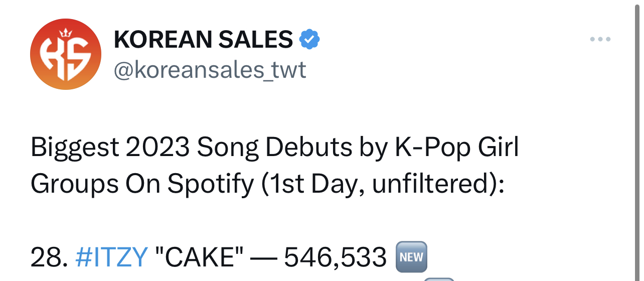Click the ranking number "28."
This screenshot has width=644, height=281.
point(49,258)
